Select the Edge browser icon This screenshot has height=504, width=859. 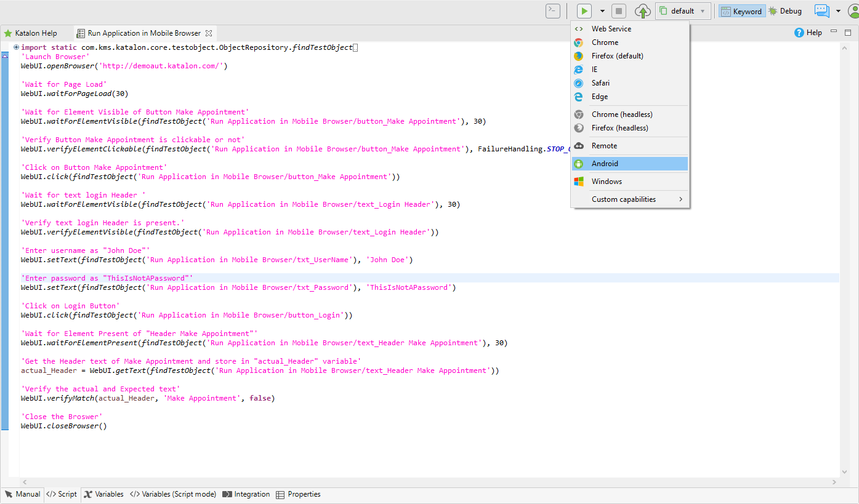[579, 96]
